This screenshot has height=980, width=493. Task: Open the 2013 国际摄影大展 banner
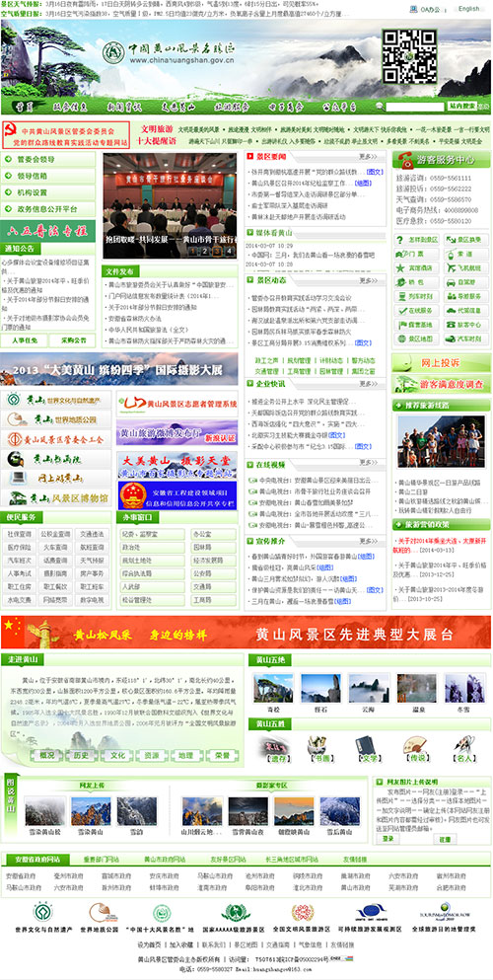[119, 369]
